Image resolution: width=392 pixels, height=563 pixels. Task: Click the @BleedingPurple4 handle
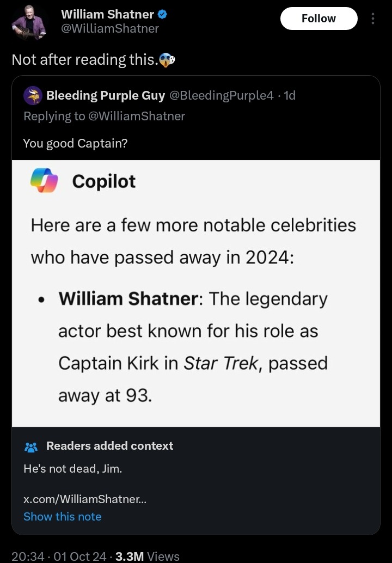pos(222,96)
